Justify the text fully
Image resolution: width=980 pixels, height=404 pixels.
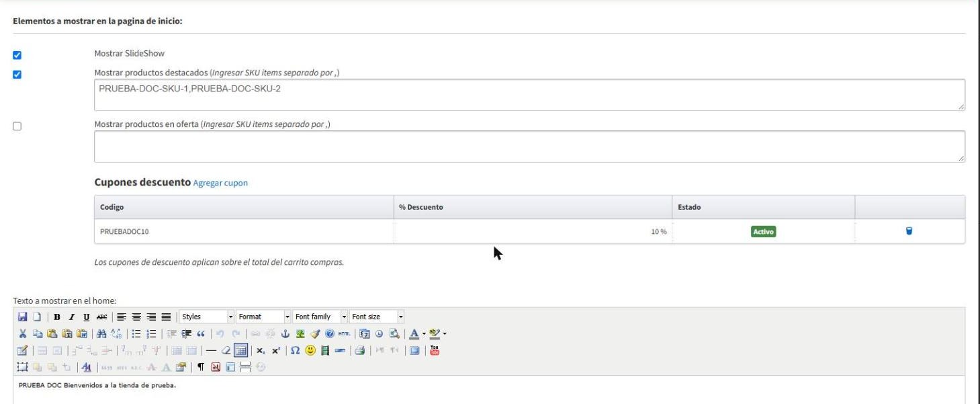[165, 317]
